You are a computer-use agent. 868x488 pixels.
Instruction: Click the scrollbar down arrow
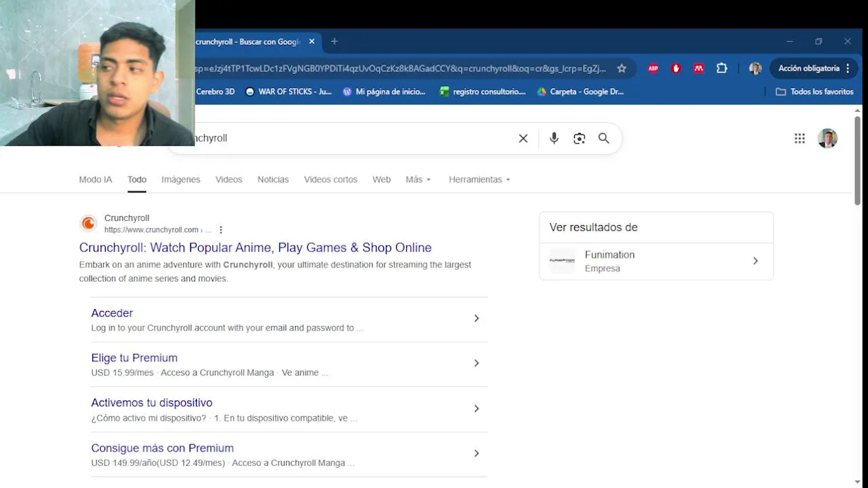(x=858, y=482)
